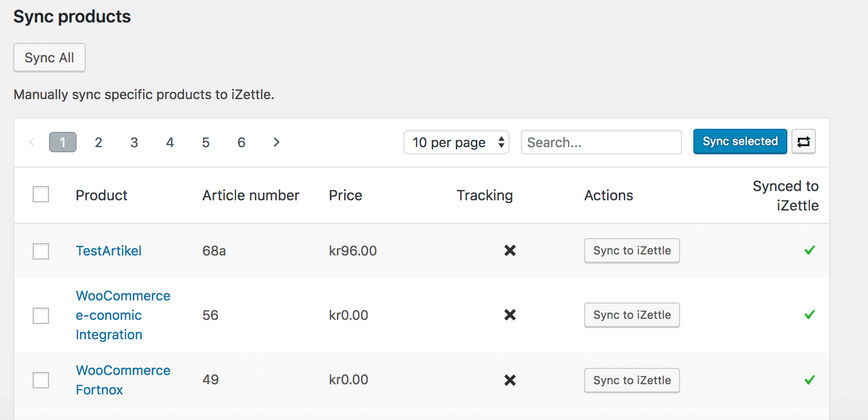868x420 pixels.
Task: Switch to page 6 in pagination
Action: (242, 142)
